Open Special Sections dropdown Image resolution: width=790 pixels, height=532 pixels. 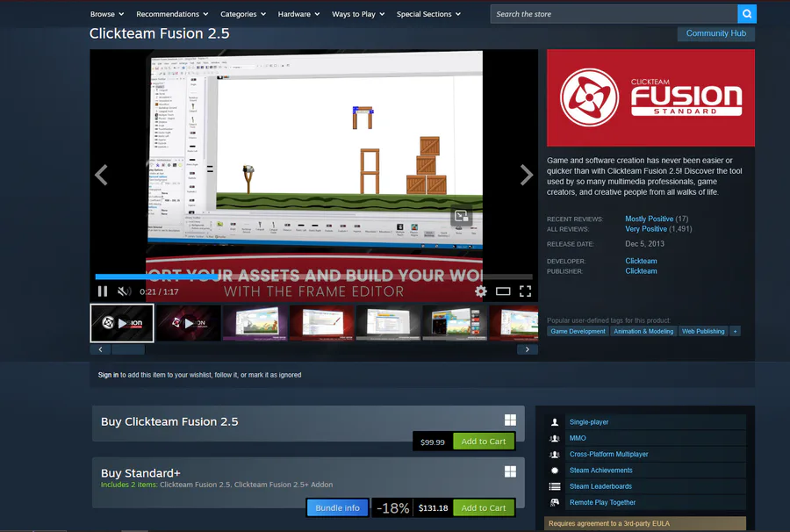pyautogui.click(x=428, y=14)
